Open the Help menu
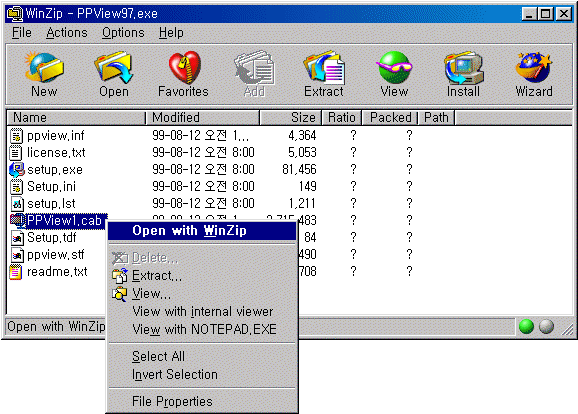This screenshot has height=414, width=578. [171, 33]
